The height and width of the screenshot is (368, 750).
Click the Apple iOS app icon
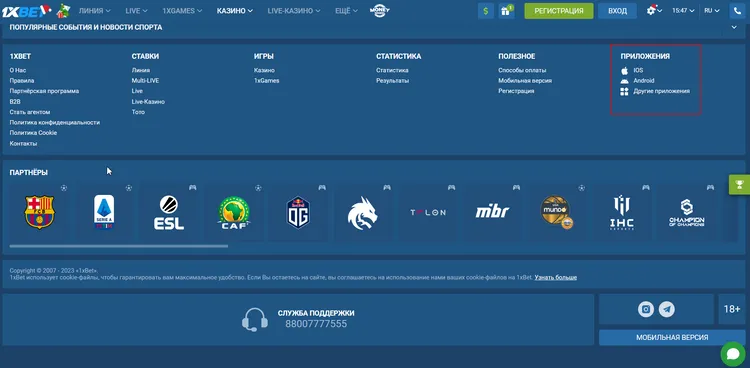point(624,70)
